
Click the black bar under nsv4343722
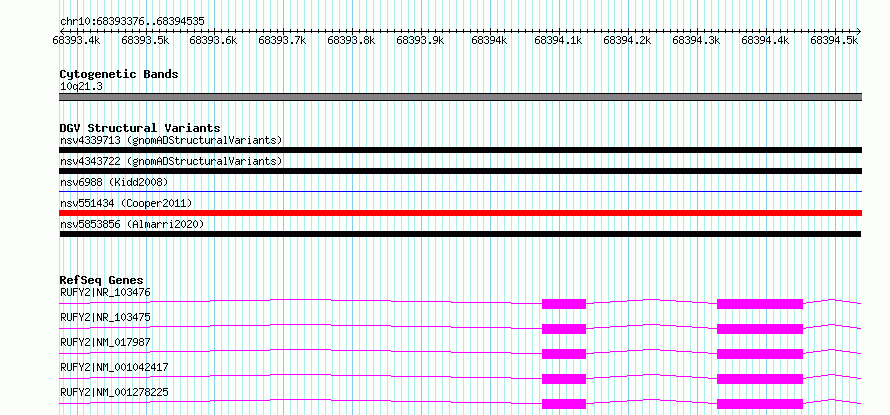tap(460, 171)
